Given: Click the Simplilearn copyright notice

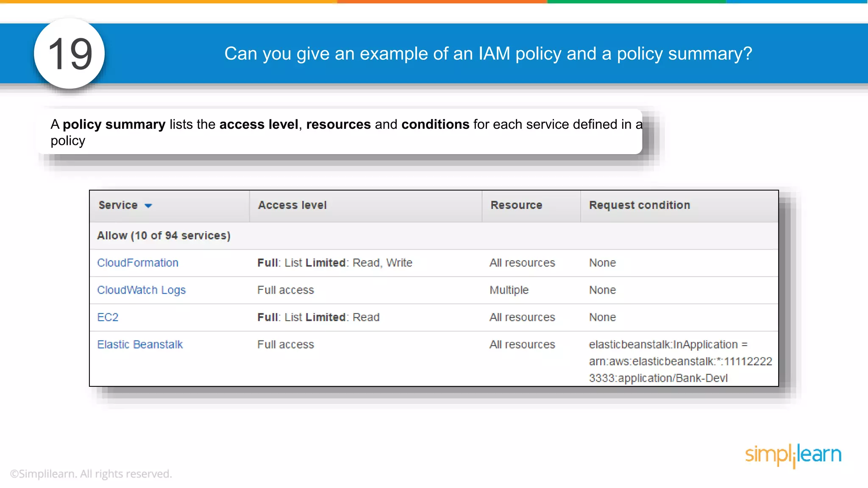Looking at the screenshot, I should pyautogui.click(x=91, y=474).
